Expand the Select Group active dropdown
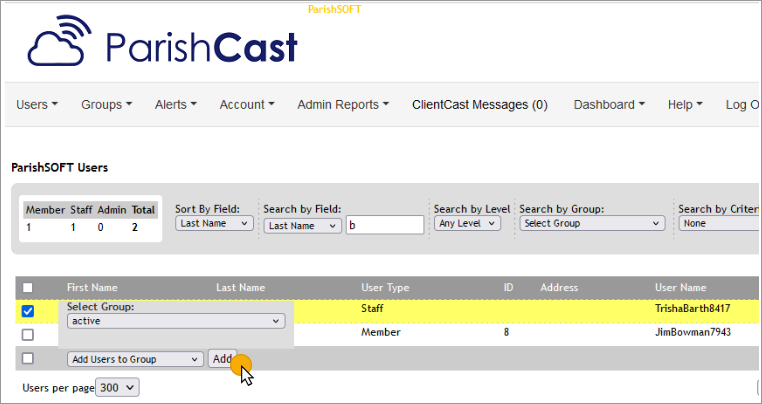Image resolution: width=762 pixels, height=404 pixels. [x=176, y=321]
